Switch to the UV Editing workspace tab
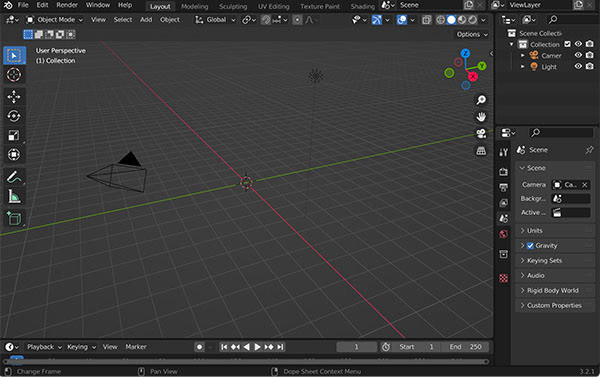600x377 pixels. point(274,7)
